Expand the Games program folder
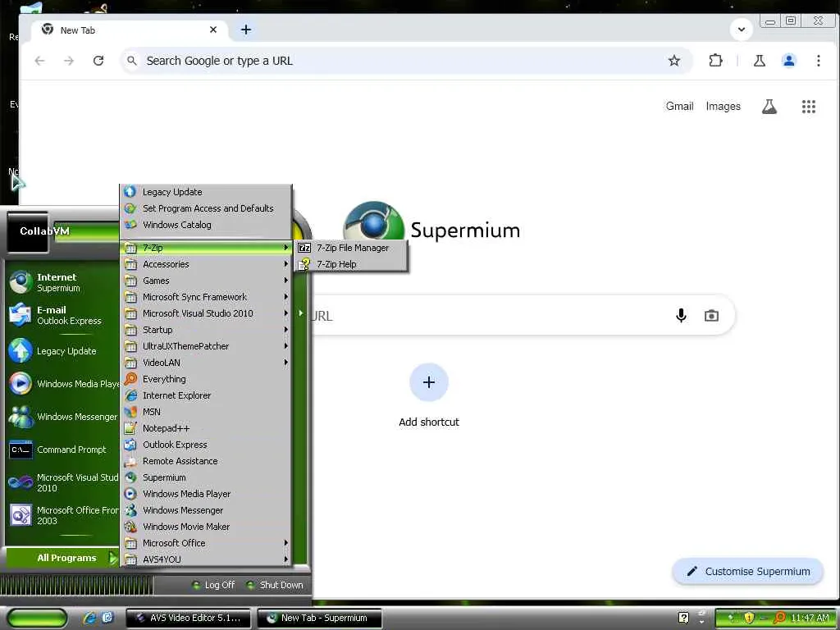The width and height of the screenshot is (840, 630). 206,281
